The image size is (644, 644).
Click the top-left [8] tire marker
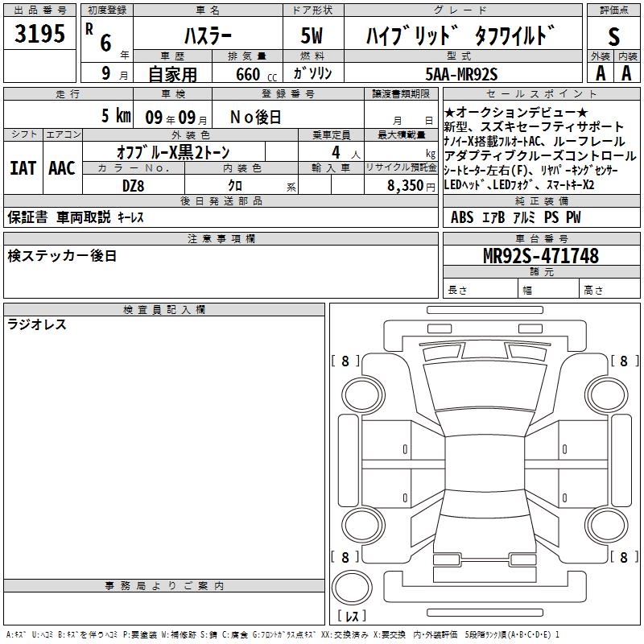point(345,361)
